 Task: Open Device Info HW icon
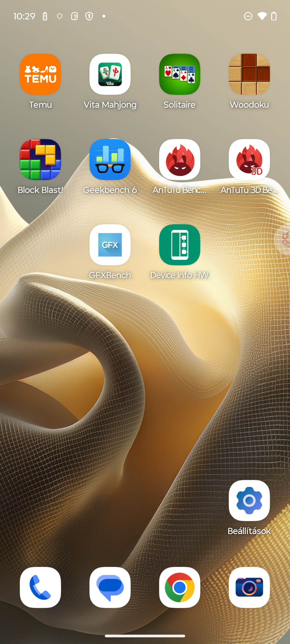pos(179,245)
